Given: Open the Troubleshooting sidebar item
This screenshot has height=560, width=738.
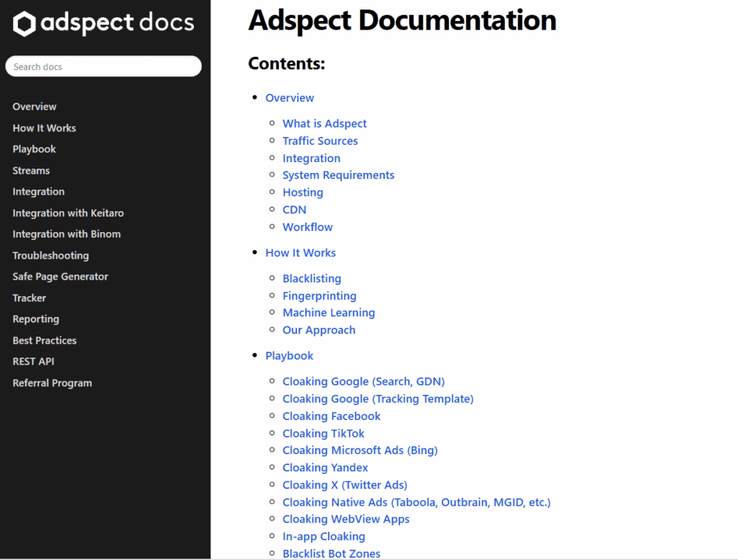Looking at the screenshot, I should [50, 256].
